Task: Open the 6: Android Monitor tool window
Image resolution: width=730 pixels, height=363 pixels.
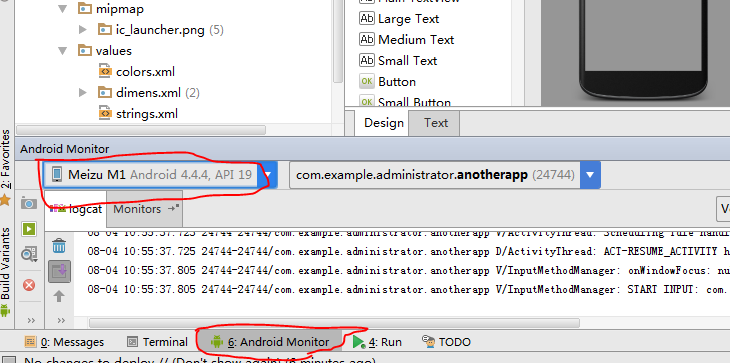Action: pos(270,342)
